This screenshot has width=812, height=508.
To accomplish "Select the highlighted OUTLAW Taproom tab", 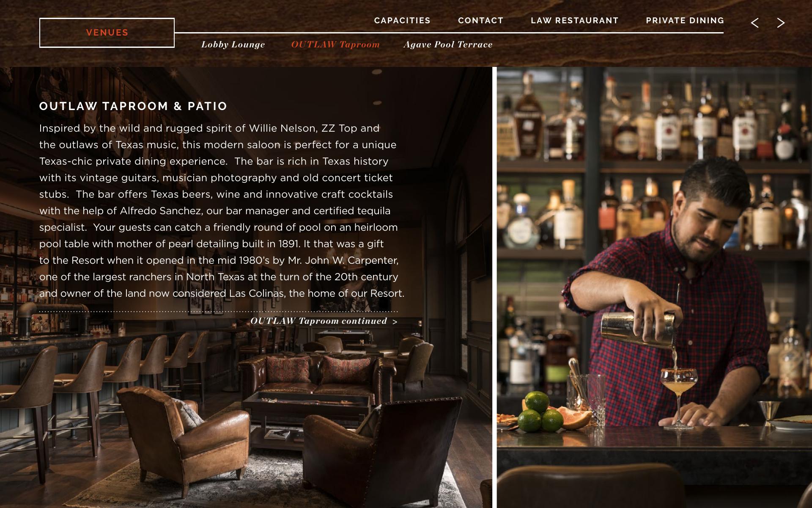I will tap(335, 44).
